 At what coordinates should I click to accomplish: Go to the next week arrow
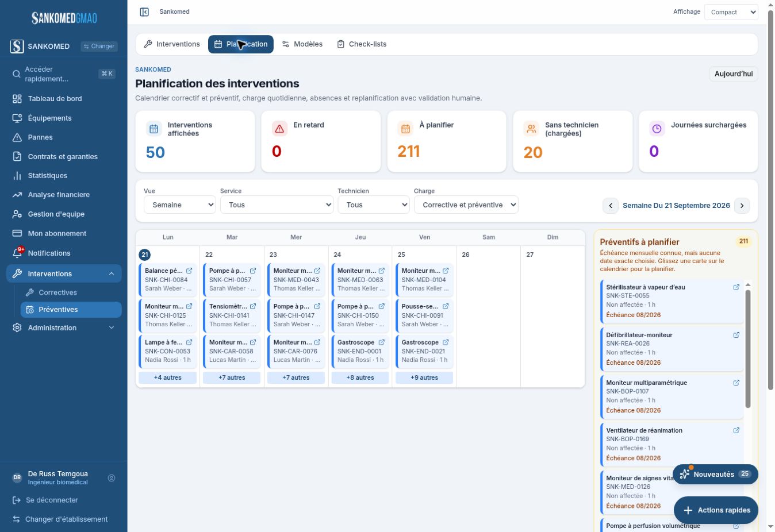(742, 206)
